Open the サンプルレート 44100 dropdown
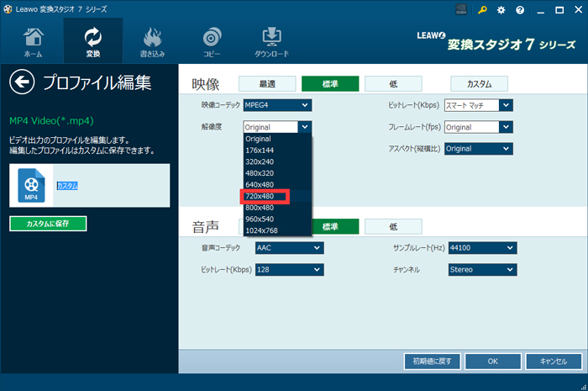This screenshot has width=588, height=391. click(x=482, y=248)
